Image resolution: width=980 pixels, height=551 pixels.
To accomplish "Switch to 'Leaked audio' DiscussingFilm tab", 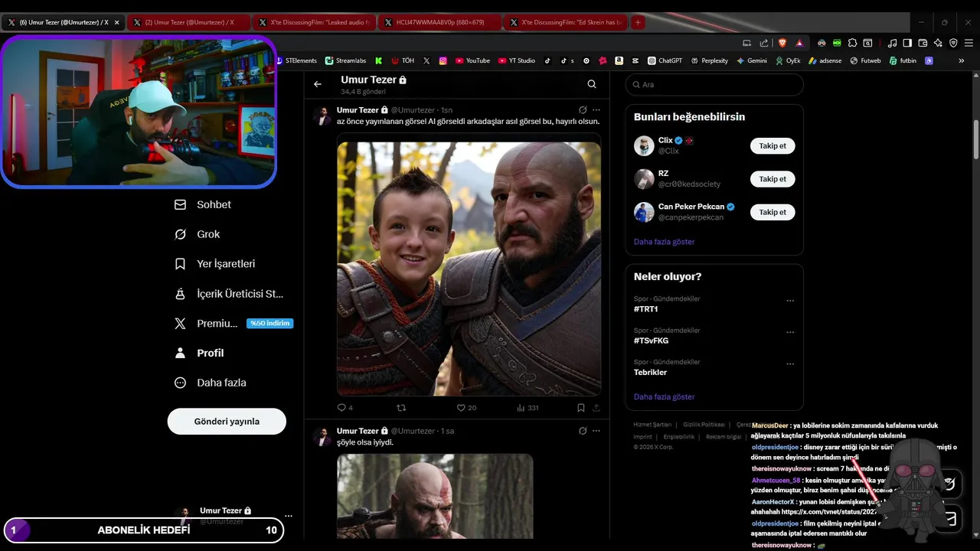I will [x=314, y=22].
